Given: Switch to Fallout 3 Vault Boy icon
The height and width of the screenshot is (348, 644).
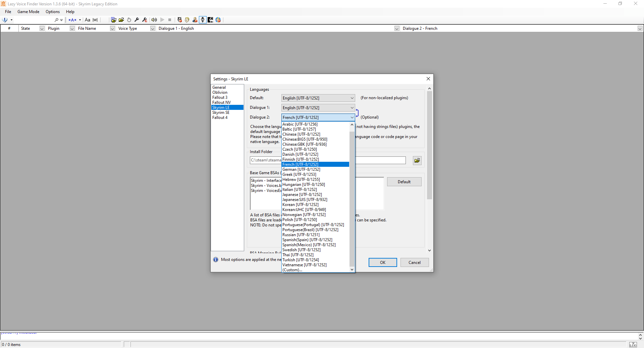Looking at the screenshot, I should pos(187,20).
